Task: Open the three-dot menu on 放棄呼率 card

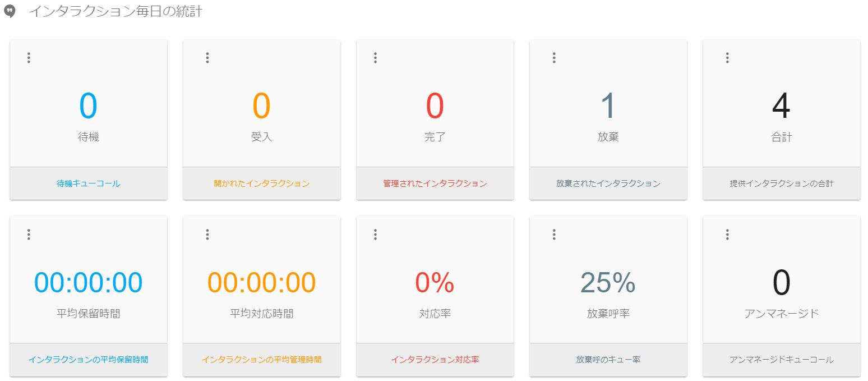Action: click(554, 235)
